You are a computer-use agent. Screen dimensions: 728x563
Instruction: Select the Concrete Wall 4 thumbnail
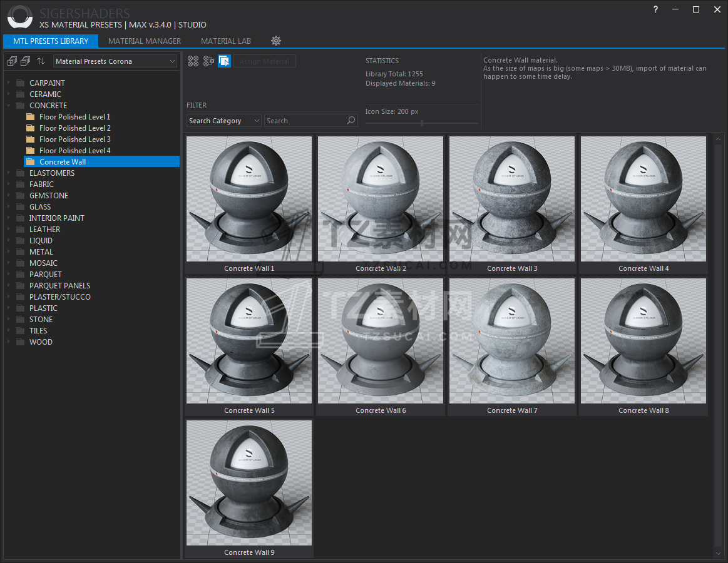point(643,199)
